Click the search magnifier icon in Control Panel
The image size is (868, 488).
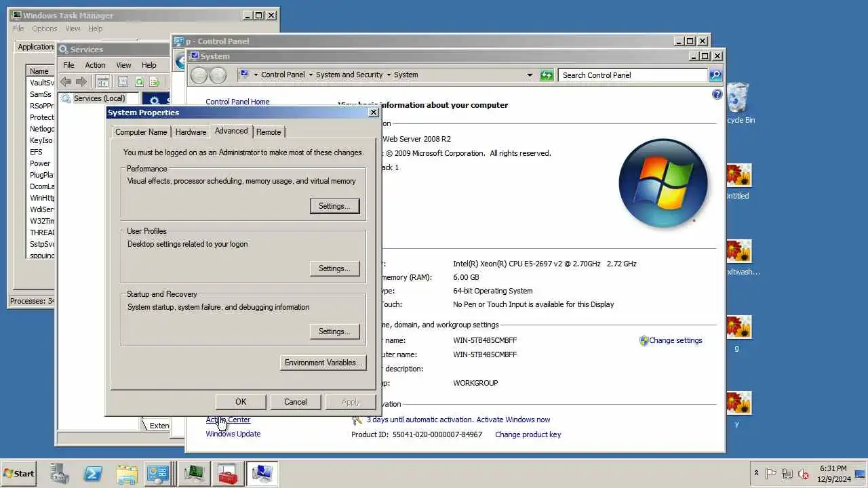tap(715, 75)
